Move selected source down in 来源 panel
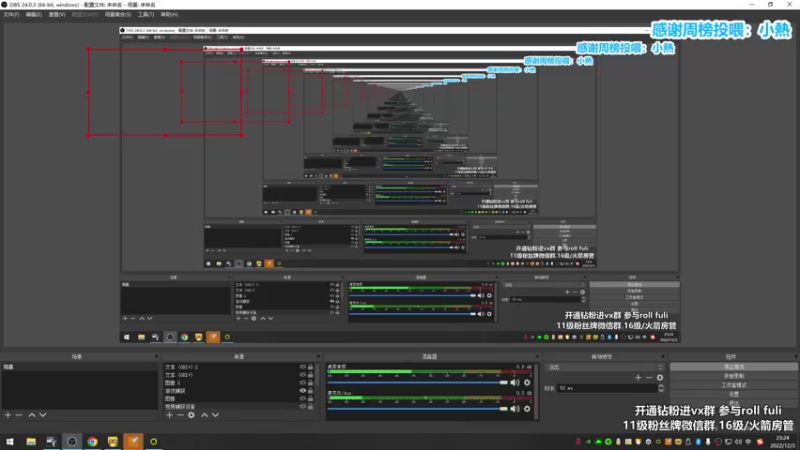800x450 pixels. 215,415
